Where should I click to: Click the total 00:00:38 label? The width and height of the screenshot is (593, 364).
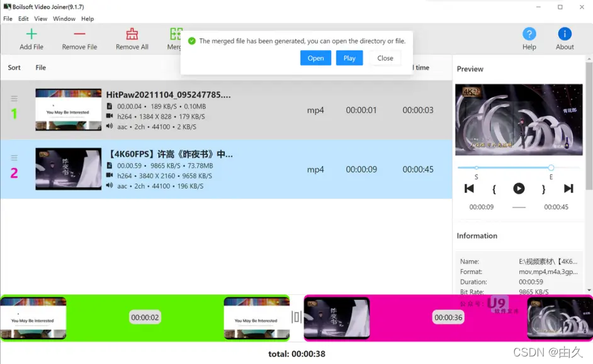[296, 354]
